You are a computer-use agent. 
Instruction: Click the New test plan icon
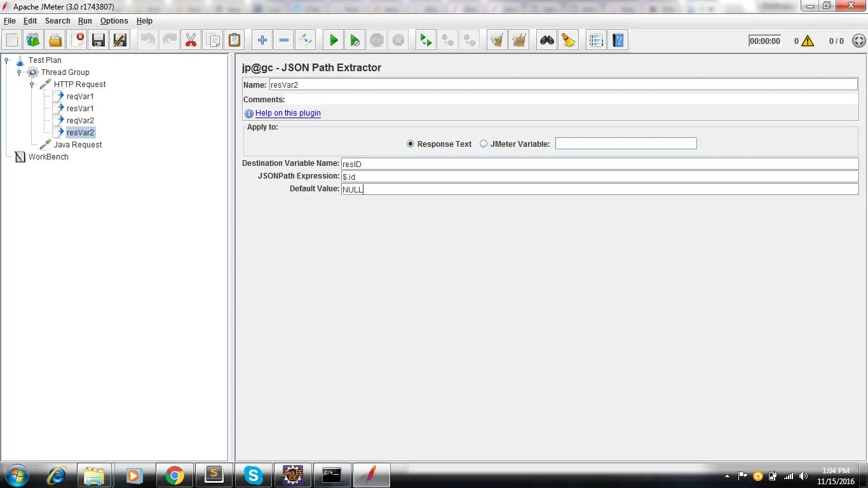point(12,41)
